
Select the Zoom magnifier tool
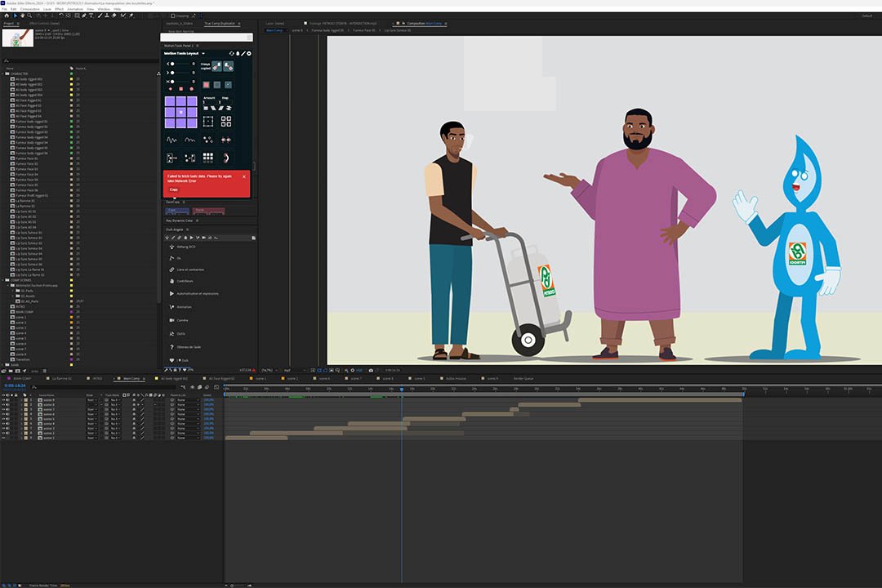[29, 16]
